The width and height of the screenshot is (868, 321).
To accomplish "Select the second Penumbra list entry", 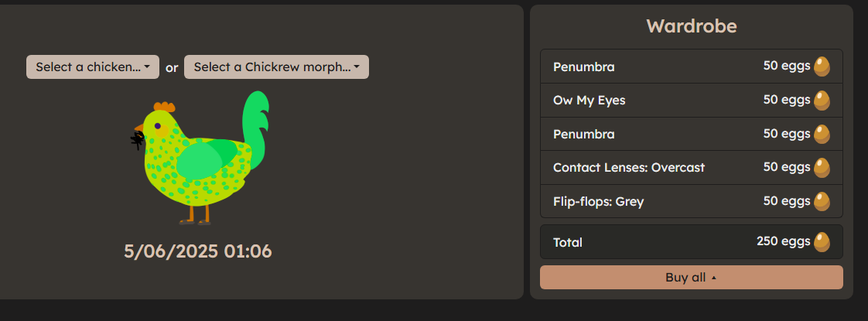I will [692, 134].
